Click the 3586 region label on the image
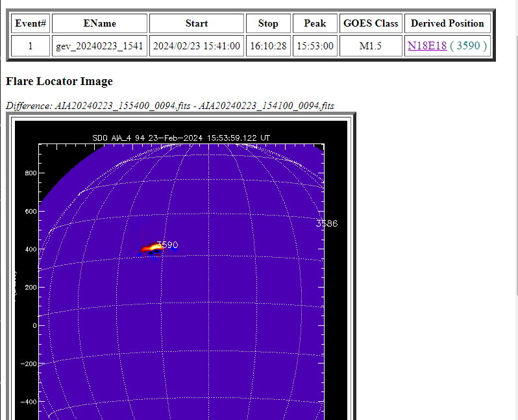 (327, 224)
